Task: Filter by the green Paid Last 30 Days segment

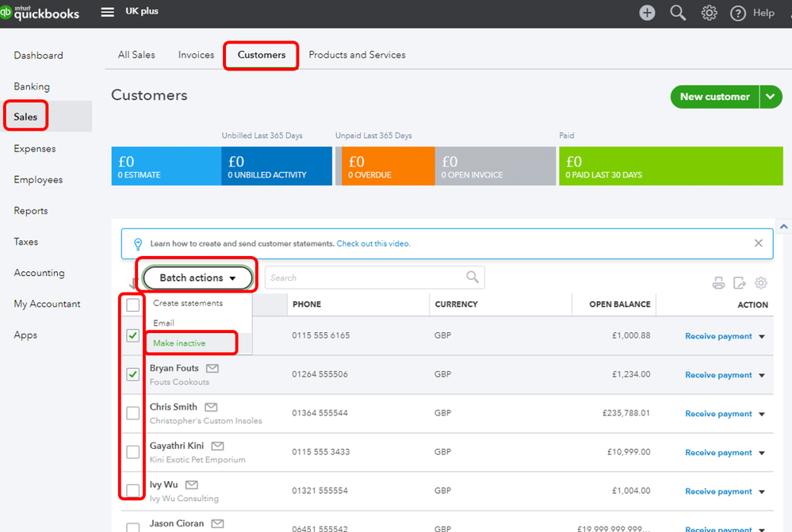Action: pos(671,166)
